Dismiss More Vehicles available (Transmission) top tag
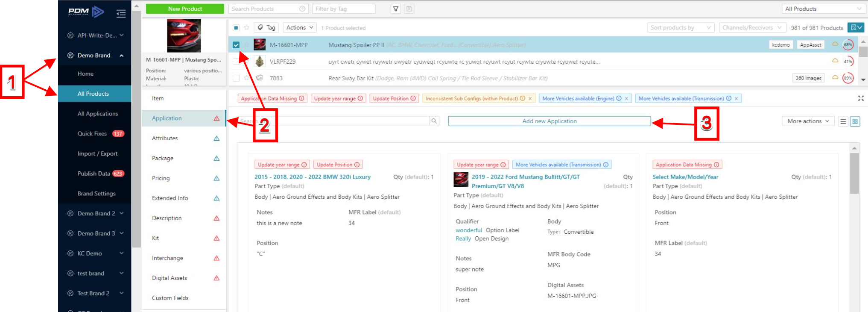 736,99
